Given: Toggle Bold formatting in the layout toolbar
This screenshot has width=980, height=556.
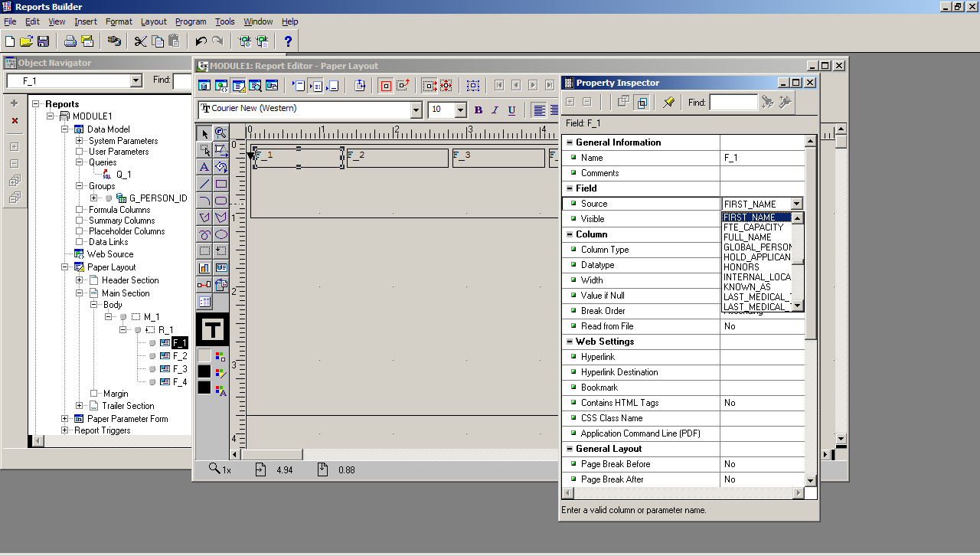Looking at the screenshot, I should click(x=478, y=109).
